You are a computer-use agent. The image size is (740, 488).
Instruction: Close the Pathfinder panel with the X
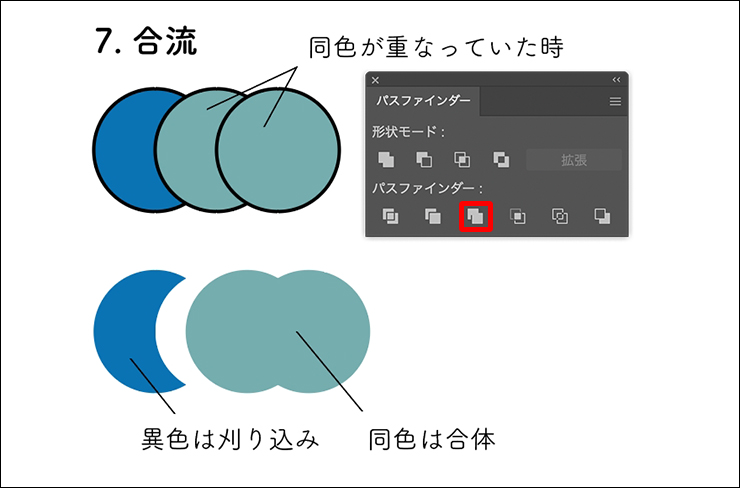(375, 80)
